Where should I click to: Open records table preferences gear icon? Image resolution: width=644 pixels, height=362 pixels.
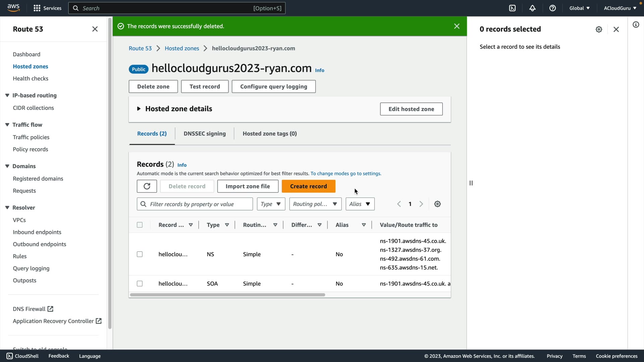tap(437, 204)
